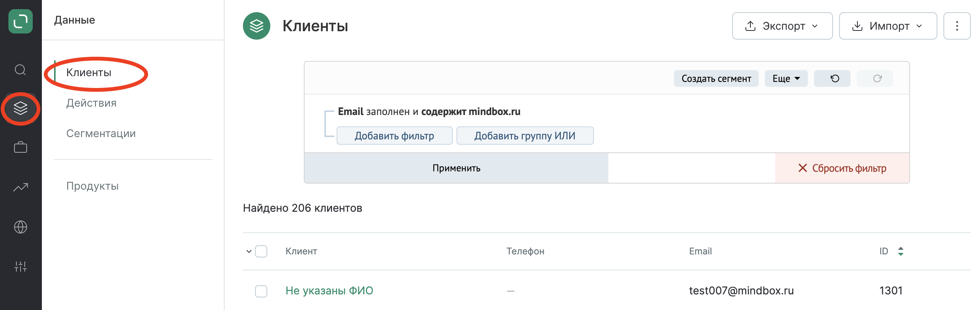980x310 pixels.
Task: Open the search magnifier icon in sidebar
Action: [20, 70]
